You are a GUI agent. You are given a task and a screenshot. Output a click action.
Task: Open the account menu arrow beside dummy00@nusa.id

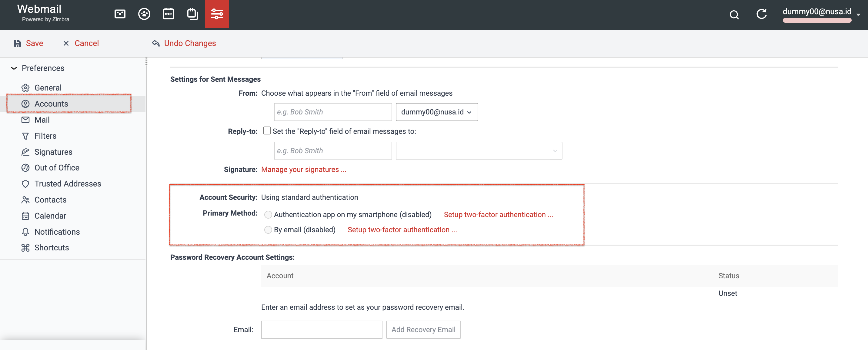point(858,15)
